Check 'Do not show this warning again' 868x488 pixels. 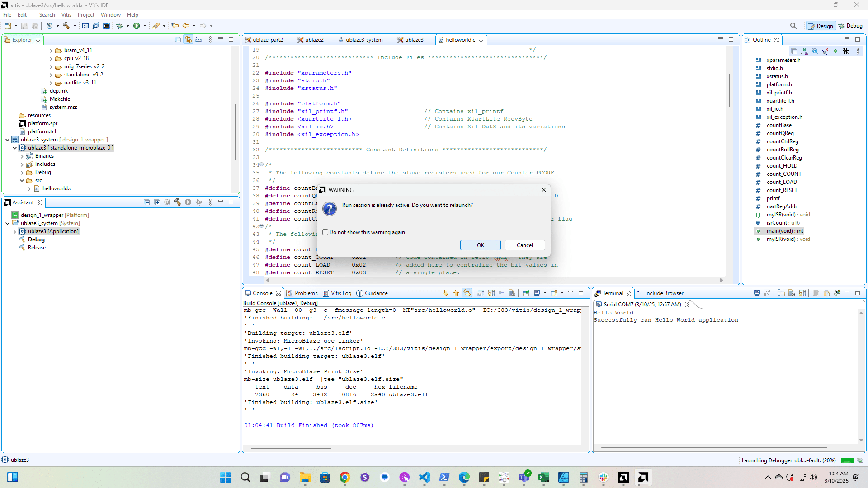tap(325, 232)
